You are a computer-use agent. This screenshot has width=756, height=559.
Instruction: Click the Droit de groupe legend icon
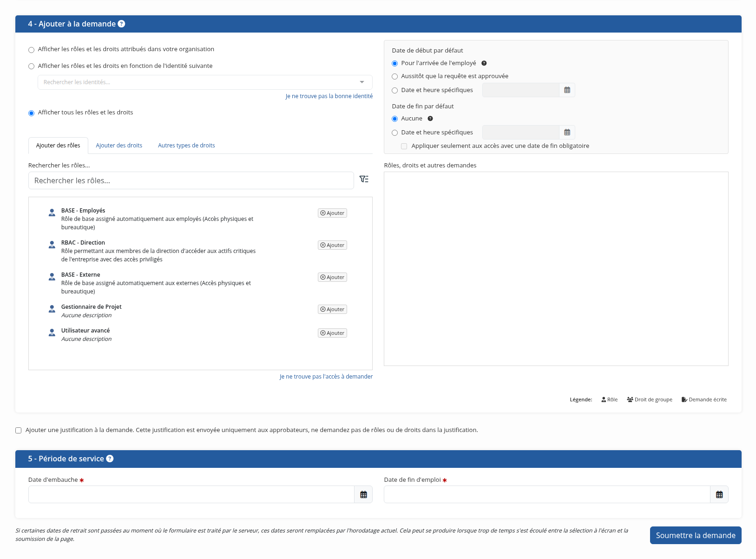(x=630, y=399)
